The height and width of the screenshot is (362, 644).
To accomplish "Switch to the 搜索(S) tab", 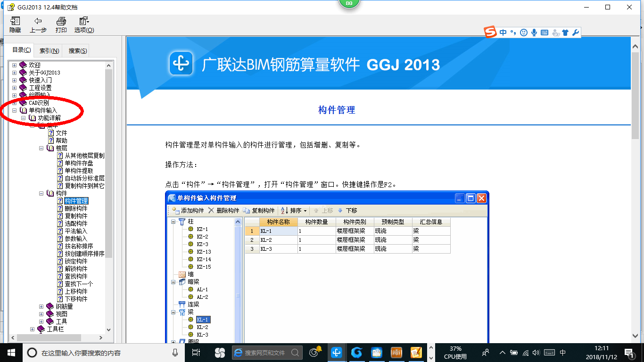I will 77,51.
